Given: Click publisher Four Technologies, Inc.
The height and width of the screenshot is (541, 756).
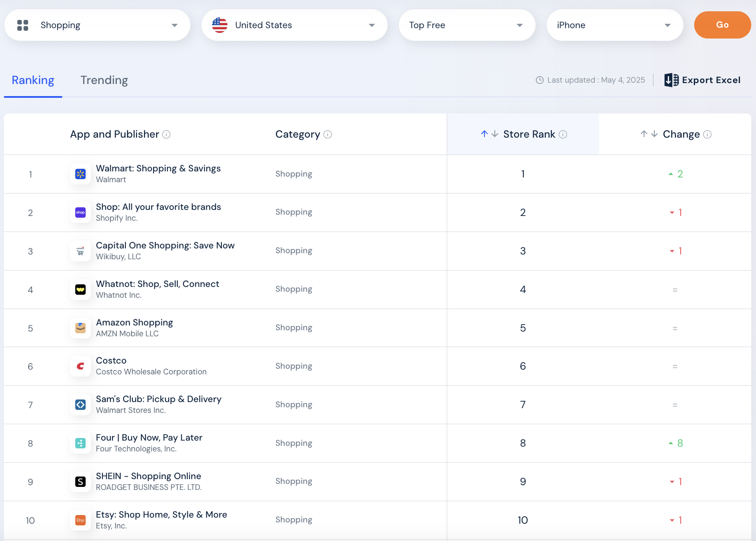Looking at the screenshot, I should [136, 449].
